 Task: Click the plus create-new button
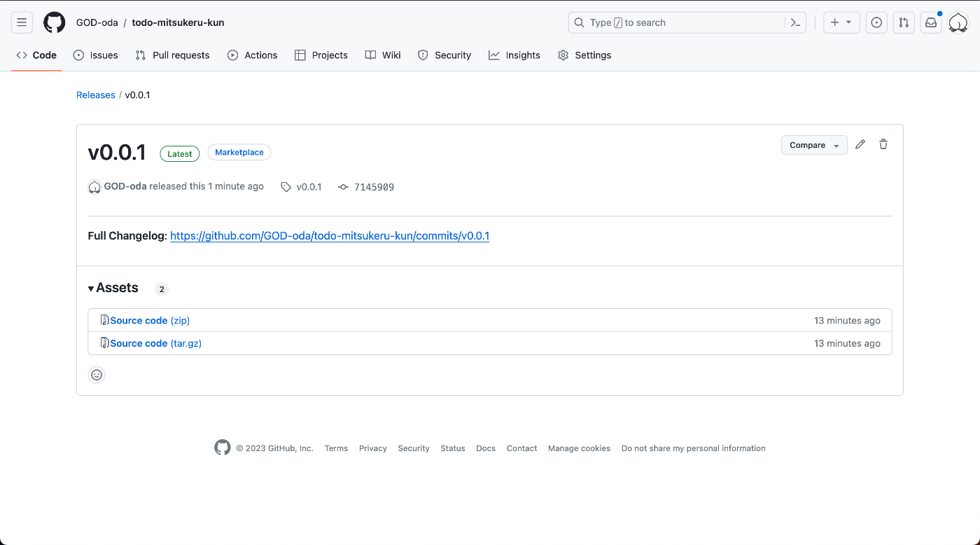point(834,22)
